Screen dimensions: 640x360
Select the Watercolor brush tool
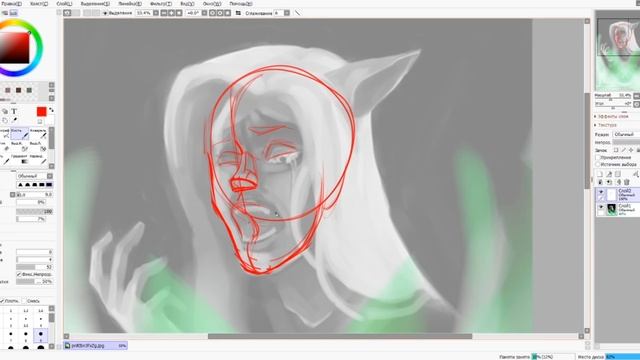38,133
